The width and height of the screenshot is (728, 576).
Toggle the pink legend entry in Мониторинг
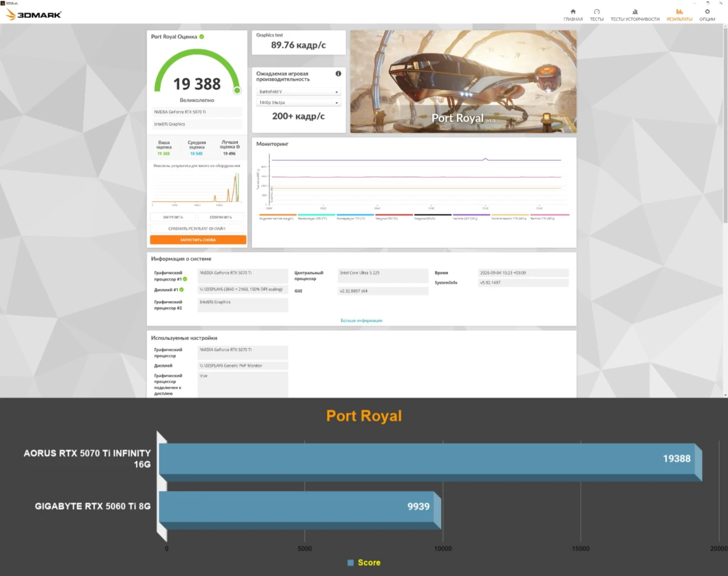coord(550,216)
